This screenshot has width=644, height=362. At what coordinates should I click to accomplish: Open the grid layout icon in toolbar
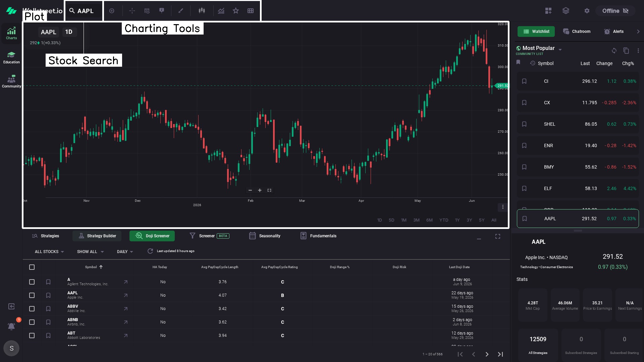tap(251, 11)
